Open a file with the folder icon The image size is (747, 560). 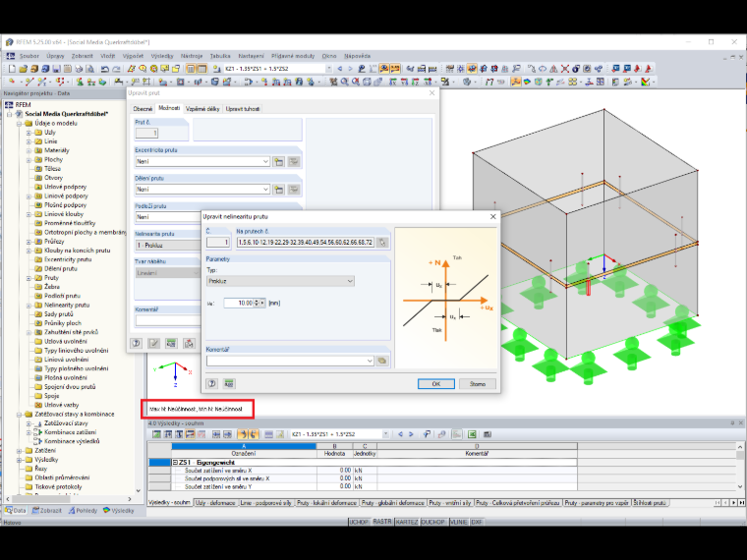pyautogui.click(x=23, y=69)
